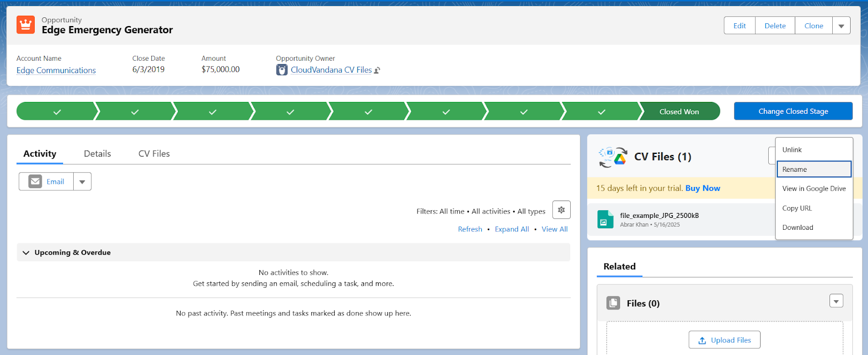
Task: Click the change owner icon beside CloudVandana CV Files
Action: point(377,70)
